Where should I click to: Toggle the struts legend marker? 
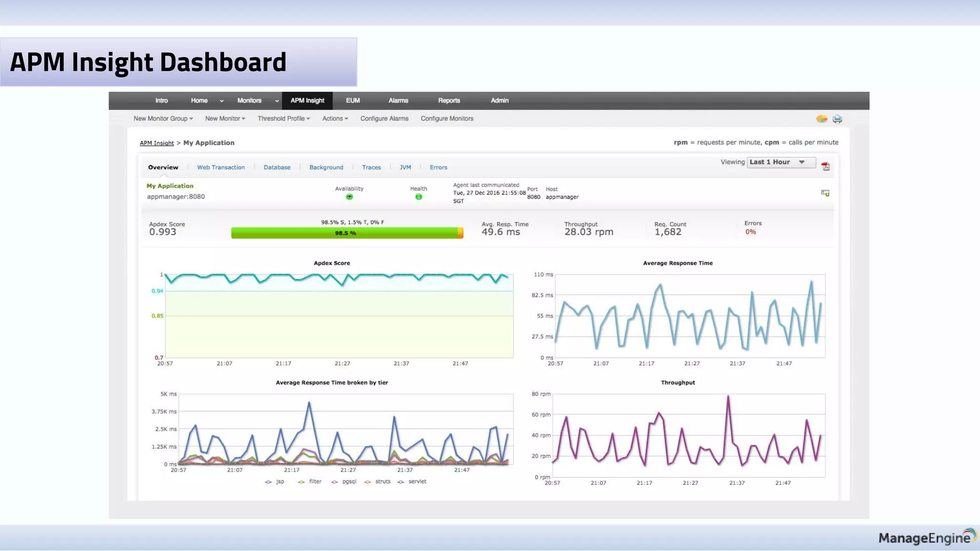(x=367, y=482)
